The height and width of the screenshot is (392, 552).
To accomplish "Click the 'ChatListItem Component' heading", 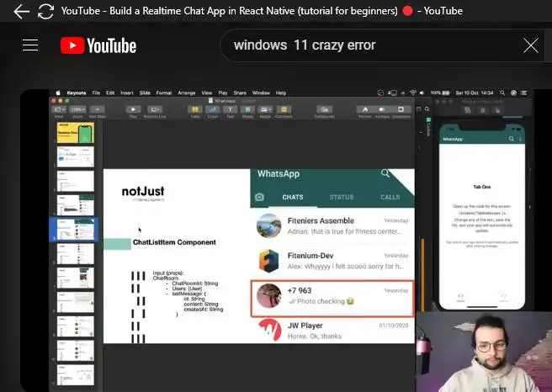I will [x=174, y=242].
